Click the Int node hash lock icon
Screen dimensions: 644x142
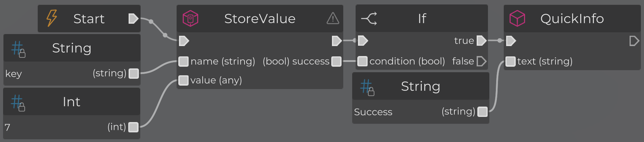pos(18,103)
